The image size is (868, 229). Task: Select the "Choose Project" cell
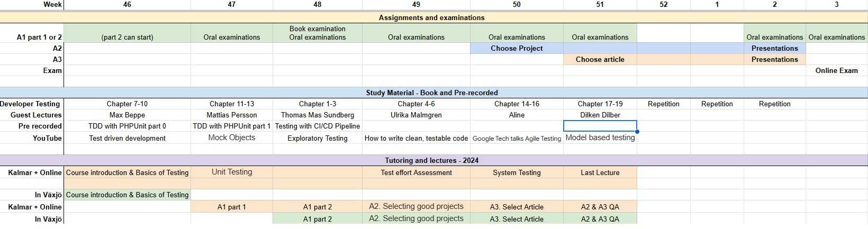[517, 48]
